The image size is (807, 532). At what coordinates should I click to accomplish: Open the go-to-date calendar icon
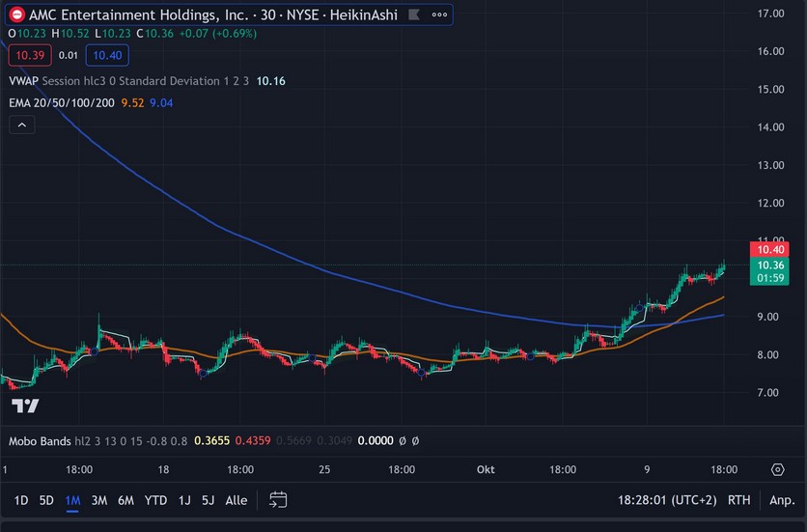[278, 500]
